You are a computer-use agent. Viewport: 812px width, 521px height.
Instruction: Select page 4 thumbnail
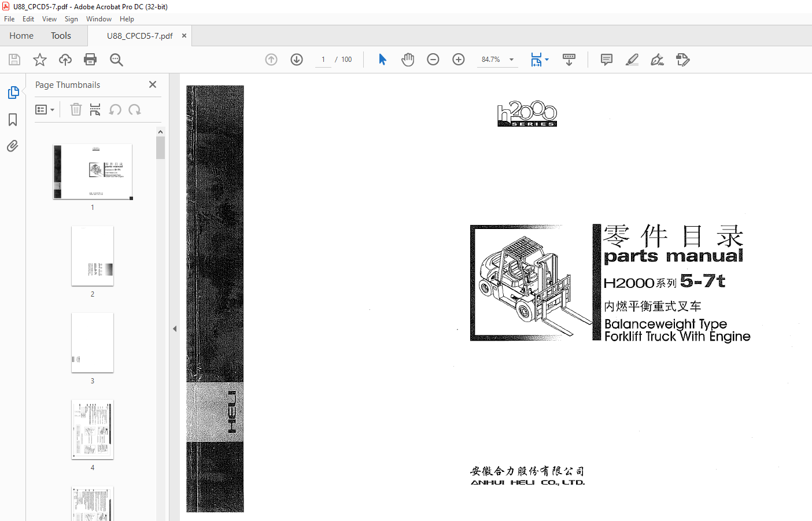pyautogui.click(x=93, y=429)
